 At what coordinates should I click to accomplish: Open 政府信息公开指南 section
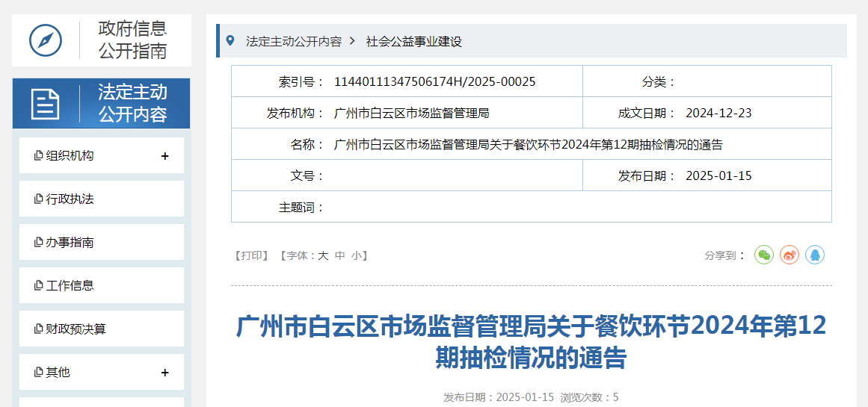101,40
